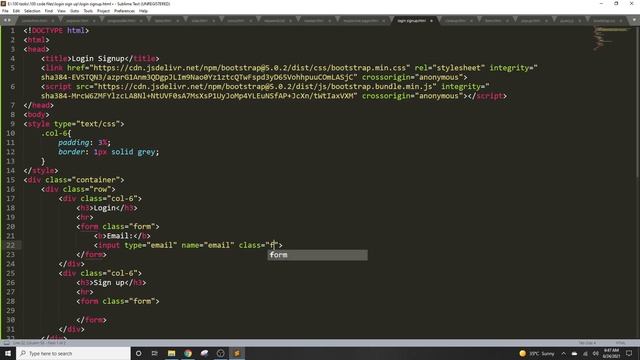This screenshot has width=640, height=360.
Task: Open the Project menu
Action: [x=103, y=11]
